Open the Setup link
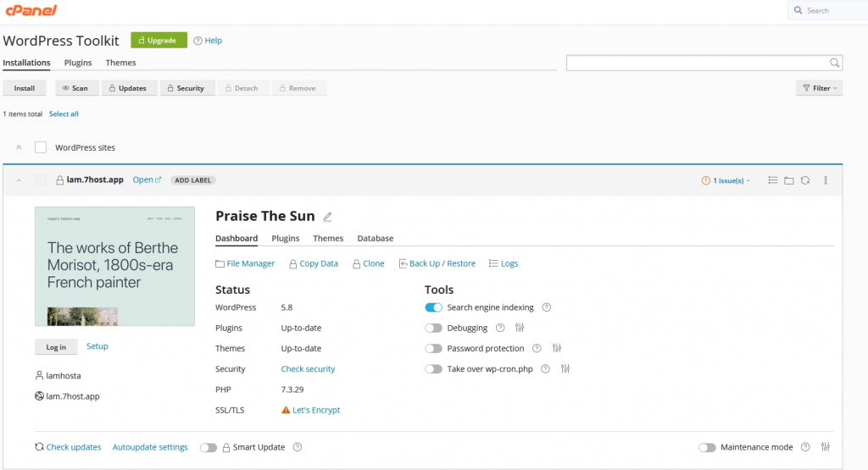Viewport: 868px width, 470px height. pyautogui.click(x=97, y=346)
